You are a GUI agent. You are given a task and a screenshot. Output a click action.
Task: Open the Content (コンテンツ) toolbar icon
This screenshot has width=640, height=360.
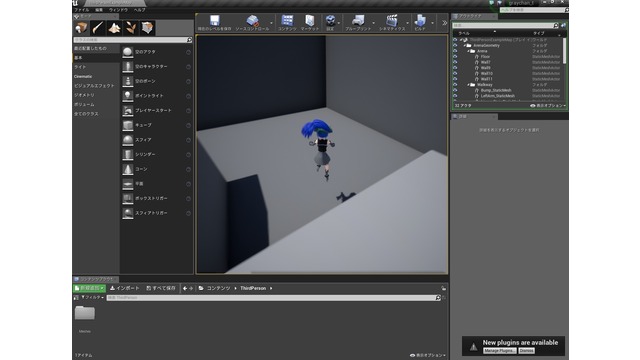(287, 20)
